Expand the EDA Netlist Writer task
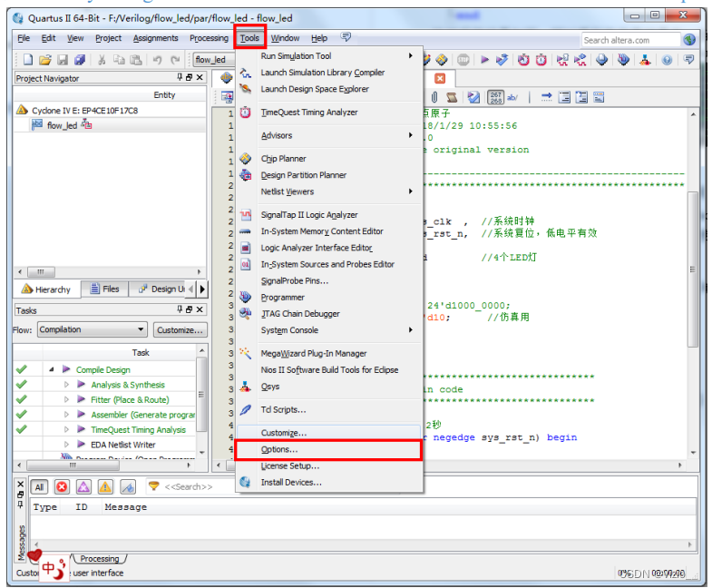This screenshot has width=712, height=588. click(66, 445)
